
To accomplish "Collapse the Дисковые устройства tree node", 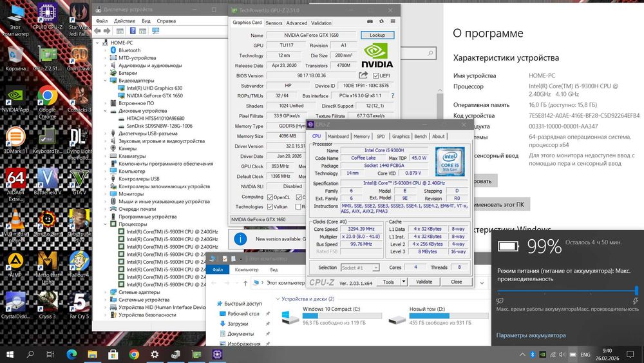I will click(106, 111).
